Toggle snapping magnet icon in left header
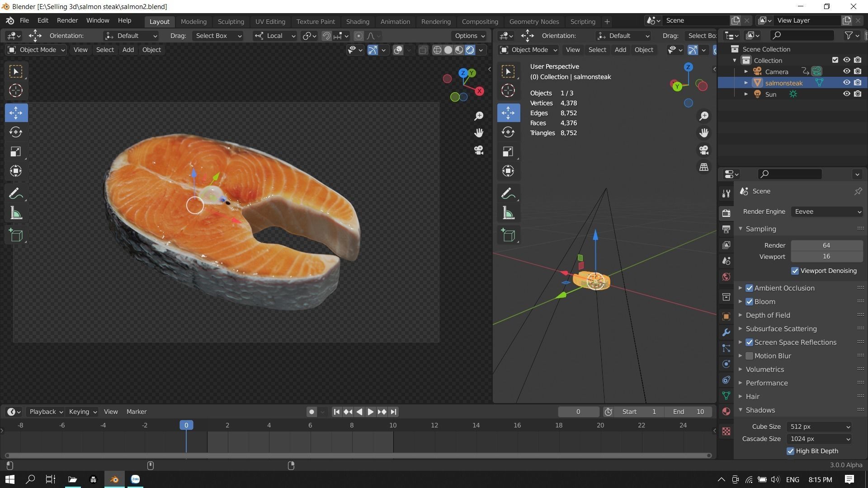868x488 pixels. coord(326,36)
